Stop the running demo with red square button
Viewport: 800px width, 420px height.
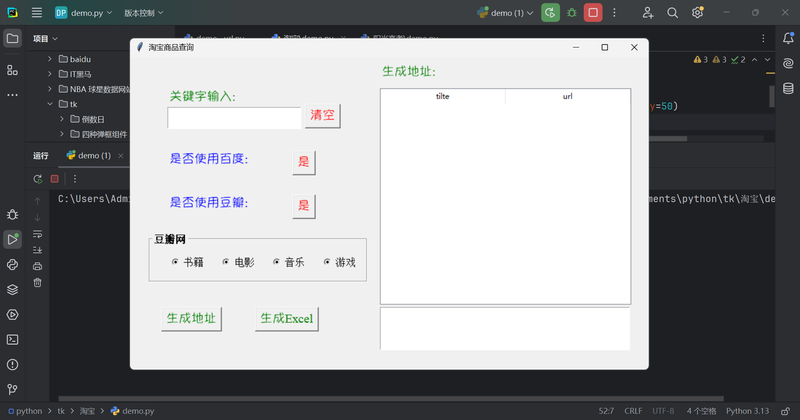click(x=593, y=13)
